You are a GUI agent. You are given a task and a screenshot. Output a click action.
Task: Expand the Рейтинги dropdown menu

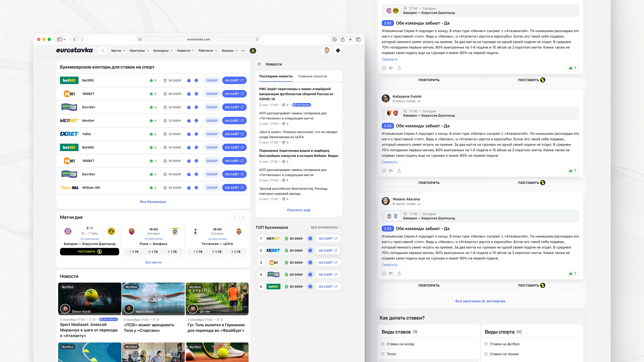208,50
